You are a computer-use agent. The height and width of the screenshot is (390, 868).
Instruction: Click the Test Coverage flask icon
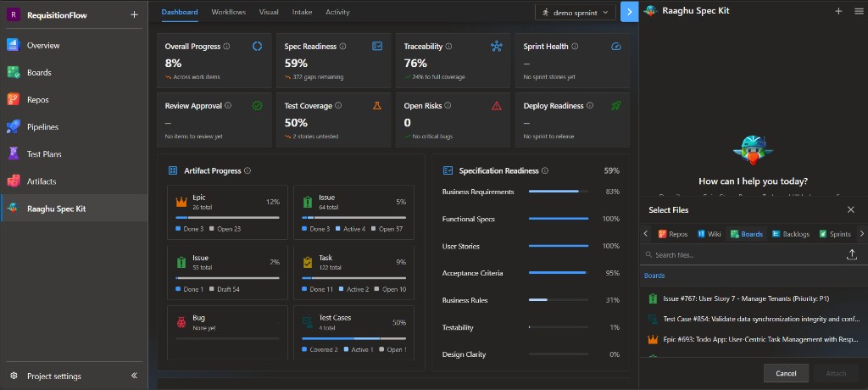[x=377, y=106]
